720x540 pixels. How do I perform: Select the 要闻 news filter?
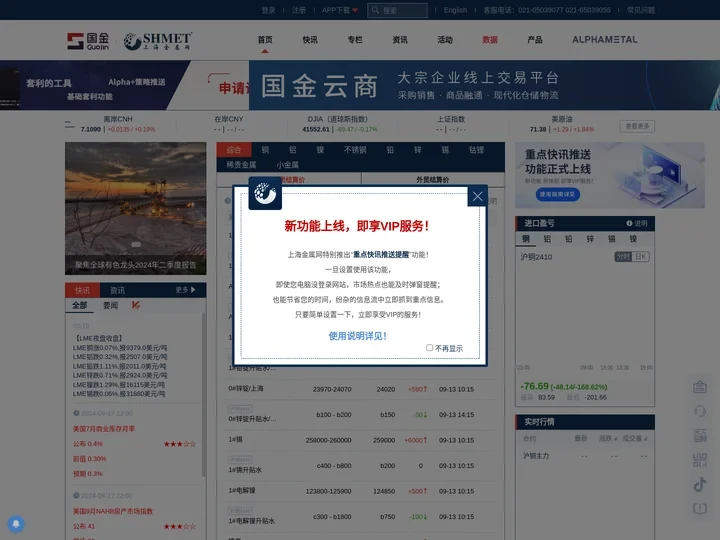point(110,305)
